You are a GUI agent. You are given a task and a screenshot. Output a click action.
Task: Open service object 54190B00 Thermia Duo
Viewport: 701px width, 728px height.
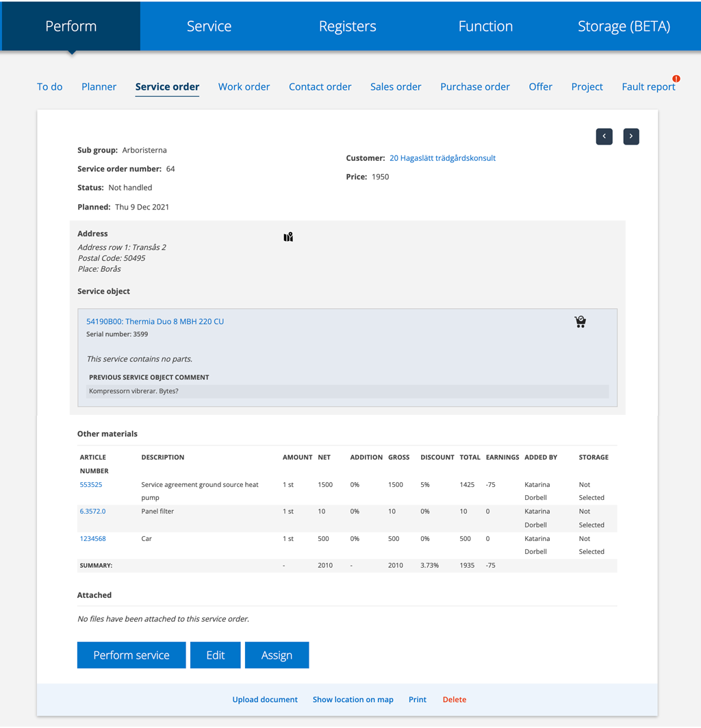pyautogui.click(x=155, y=321)
